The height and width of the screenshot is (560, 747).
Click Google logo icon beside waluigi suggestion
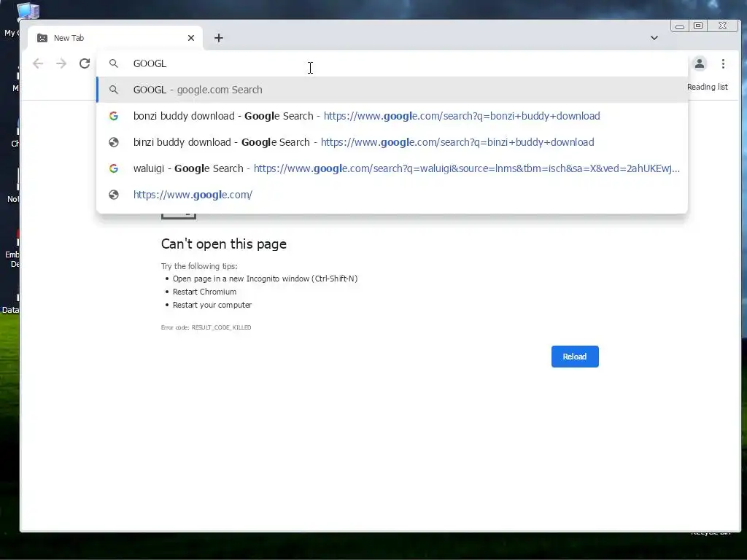click(113, 168)
